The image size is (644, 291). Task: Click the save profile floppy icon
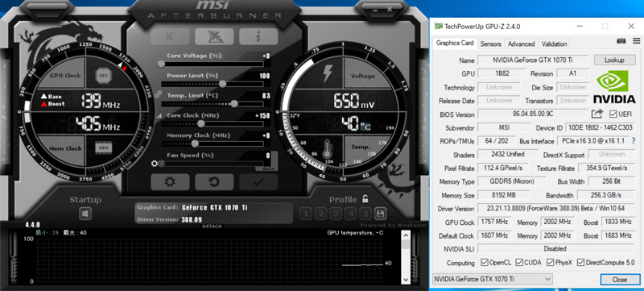pyautogui.click(x=380, y=214)
